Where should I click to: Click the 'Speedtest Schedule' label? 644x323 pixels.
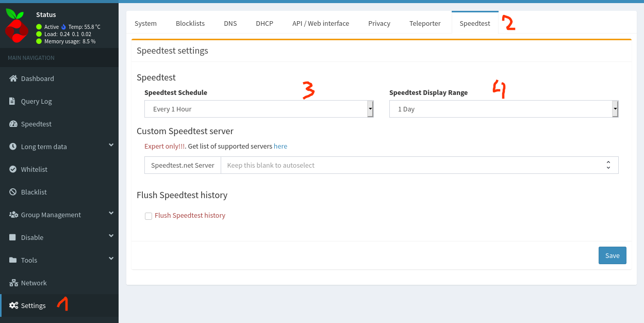click(176, 93)
